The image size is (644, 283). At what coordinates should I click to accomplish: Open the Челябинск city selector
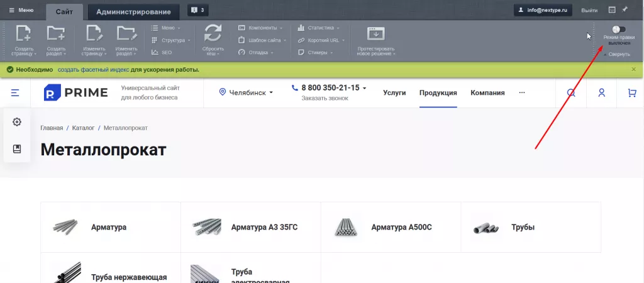pos(246,92)
